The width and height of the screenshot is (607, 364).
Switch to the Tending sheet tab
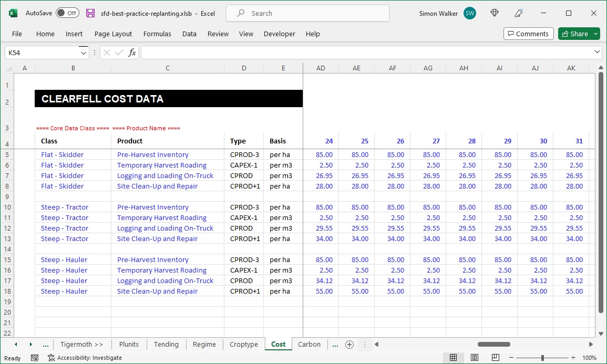click(166, 344)
